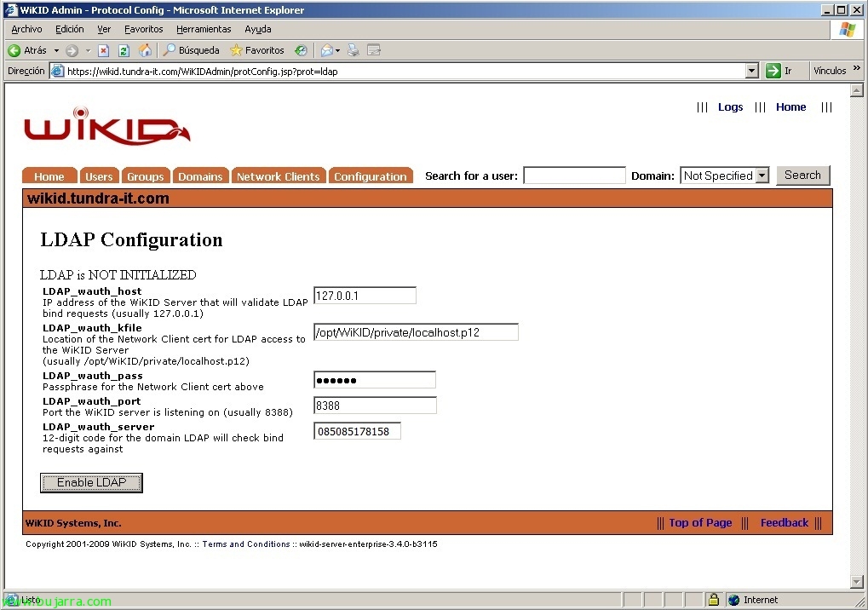Follow the Logs link at top right
Screen dimensions: 868x610
(x=730, y=107)
